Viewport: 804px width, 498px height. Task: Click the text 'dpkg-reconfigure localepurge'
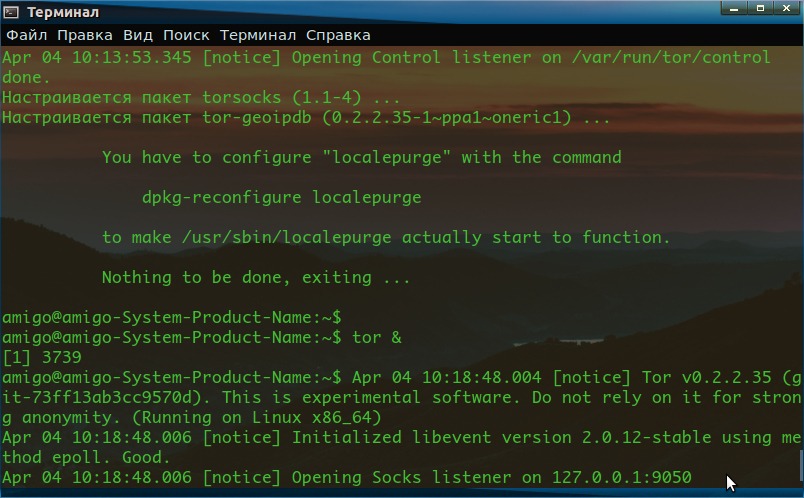pyautogui.click(x=282, y=197)
